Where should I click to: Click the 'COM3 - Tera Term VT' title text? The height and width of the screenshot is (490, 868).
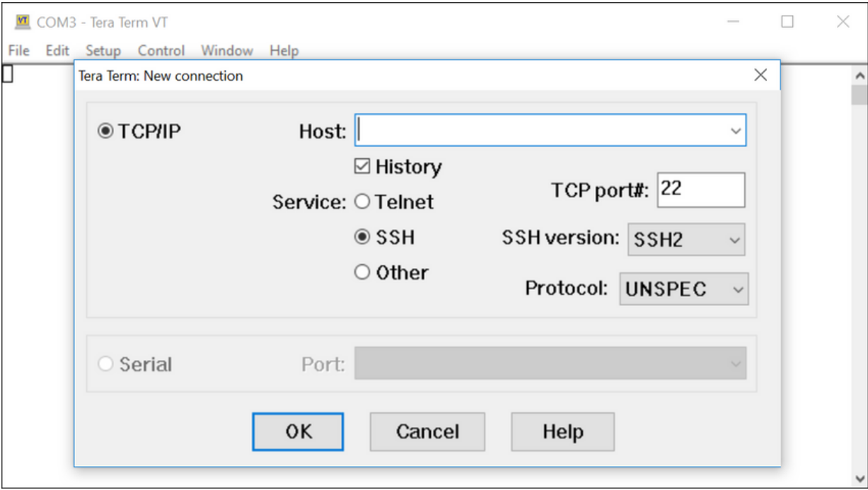[x=103, y=23]
